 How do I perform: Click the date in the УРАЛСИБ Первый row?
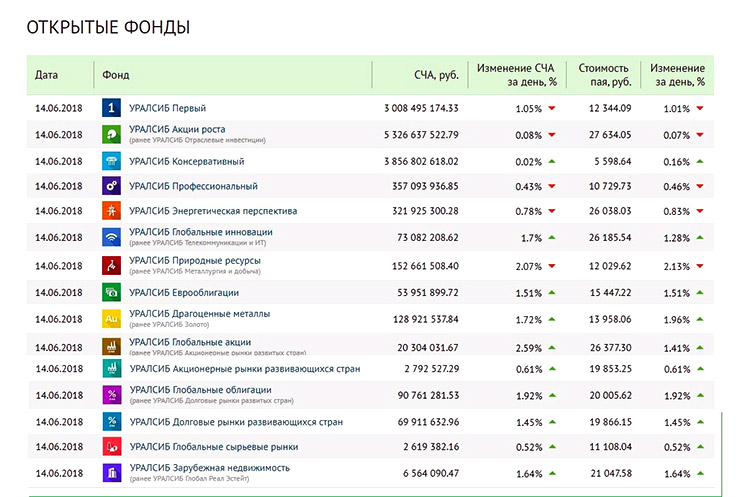58,108
